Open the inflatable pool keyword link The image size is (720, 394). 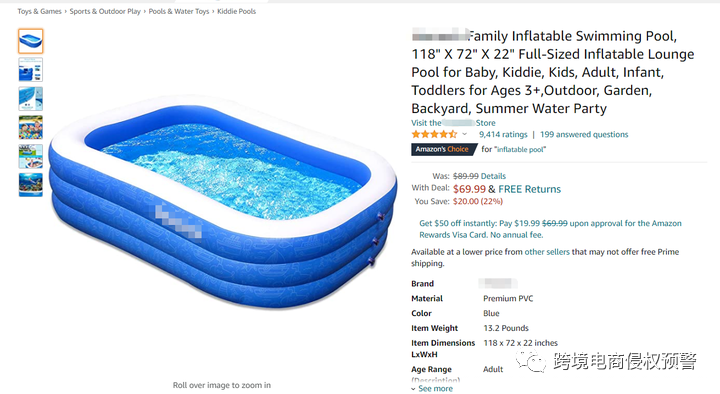click(520, 150)
